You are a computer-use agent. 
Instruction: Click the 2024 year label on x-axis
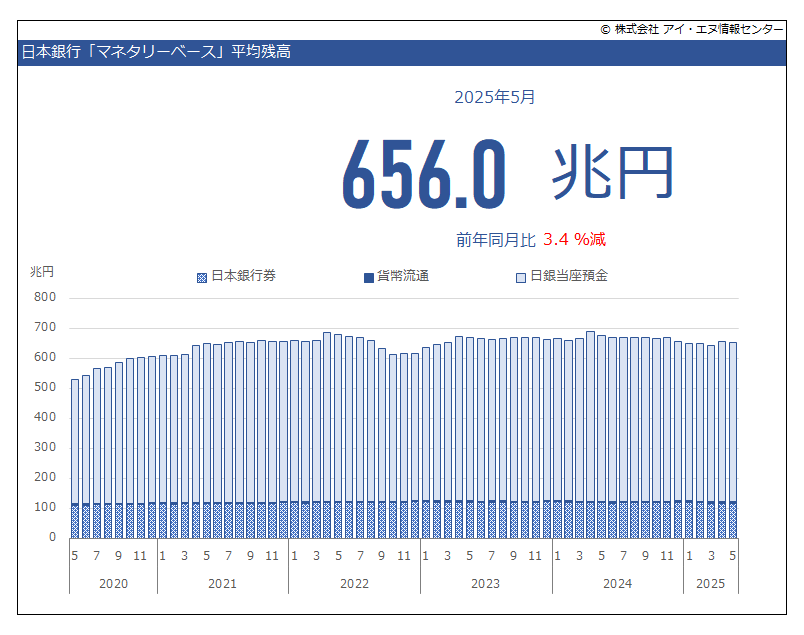pos(617,584)
